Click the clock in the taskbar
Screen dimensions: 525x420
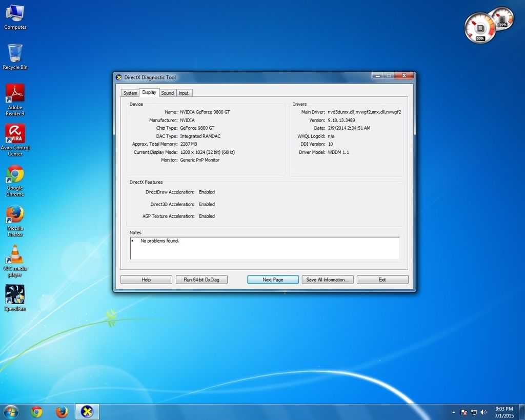pos(503,412)
